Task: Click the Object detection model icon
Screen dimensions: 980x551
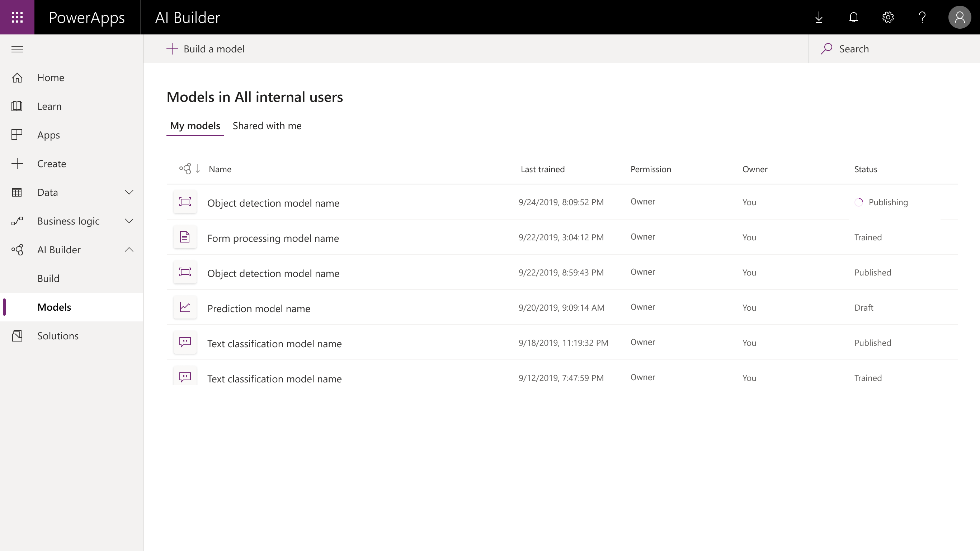Action: [184, 201]
